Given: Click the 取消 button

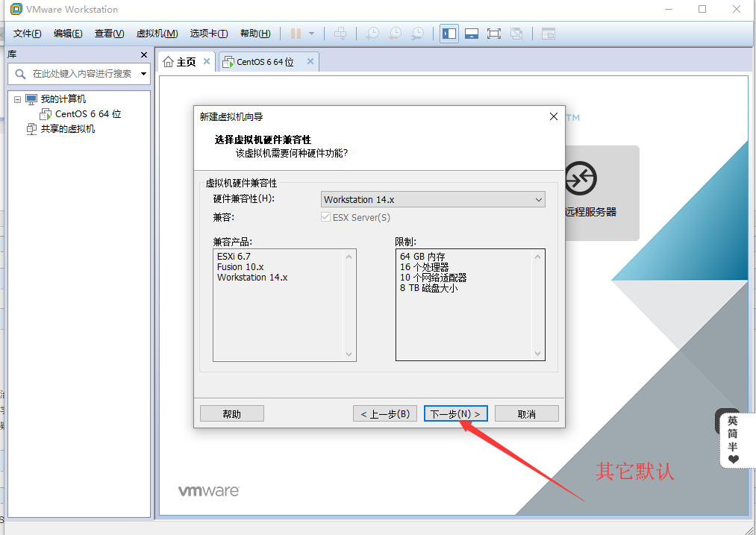Looking at the screenshot, I should coord(526,413).
